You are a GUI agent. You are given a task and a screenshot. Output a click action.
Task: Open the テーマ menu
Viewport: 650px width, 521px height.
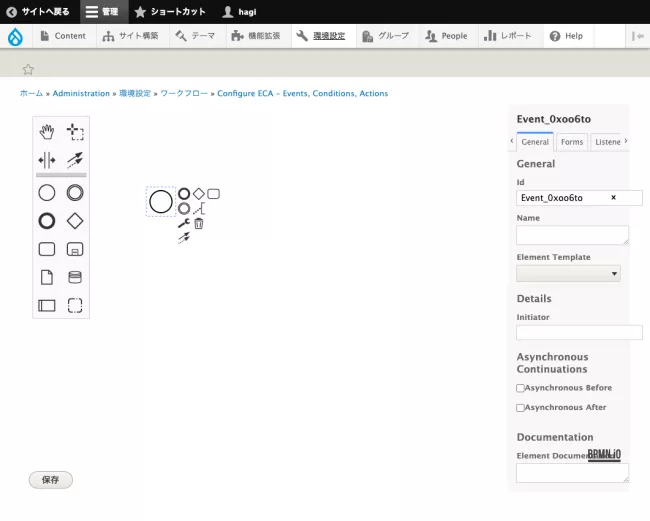[195, 36]
